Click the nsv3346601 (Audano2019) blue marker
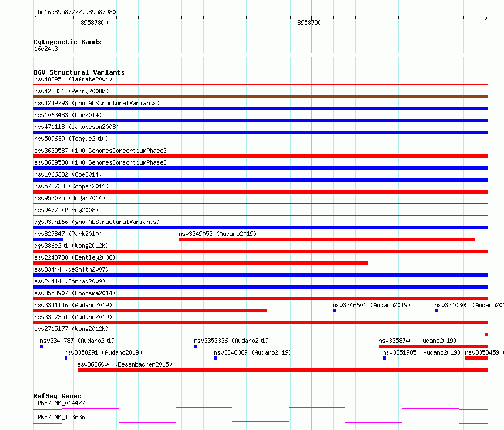The image size is (504, 430). coord(334,311)
